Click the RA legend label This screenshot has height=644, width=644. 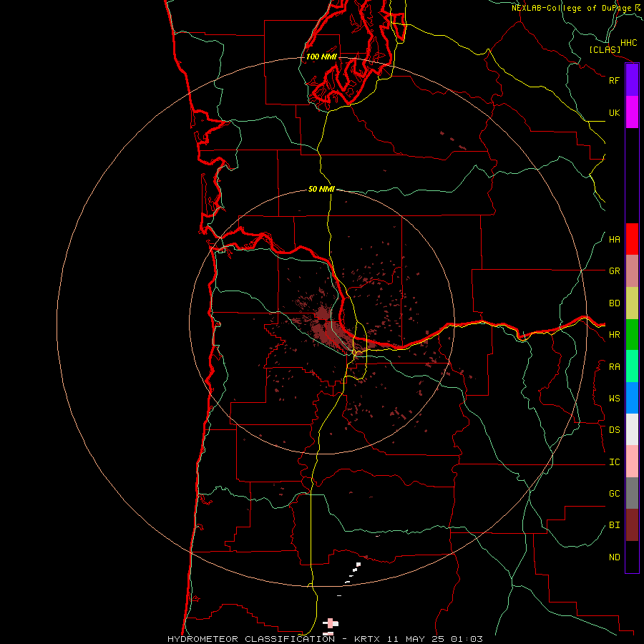614,367
